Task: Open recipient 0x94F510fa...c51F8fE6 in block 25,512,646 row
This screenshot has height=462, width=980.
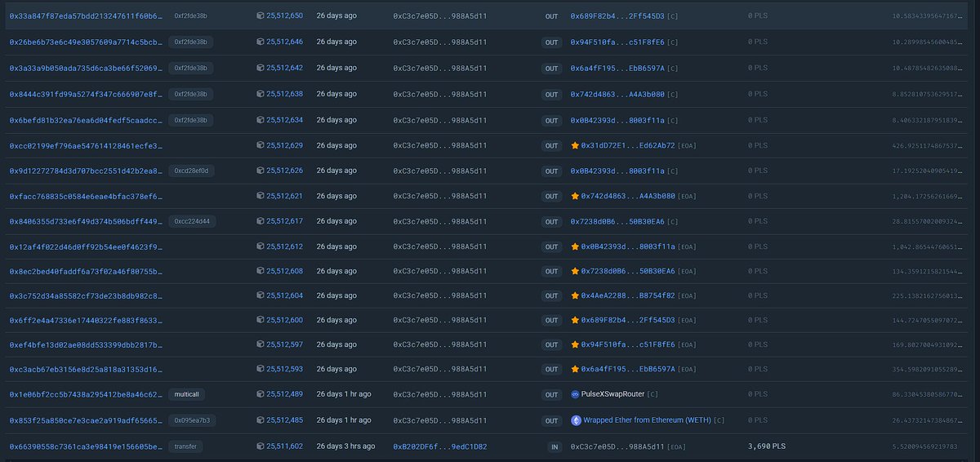Action: (x=617, y=42)
